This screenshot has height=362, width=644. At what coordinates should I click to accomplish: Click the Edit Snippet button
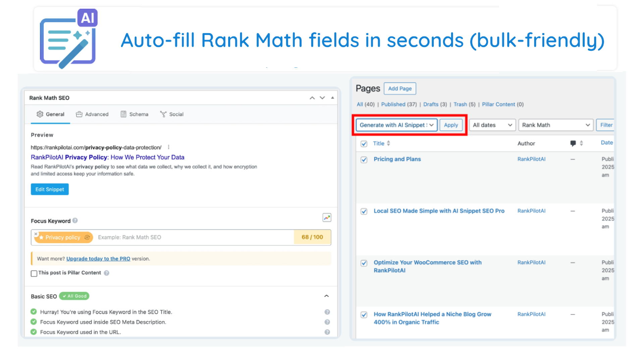50,189
